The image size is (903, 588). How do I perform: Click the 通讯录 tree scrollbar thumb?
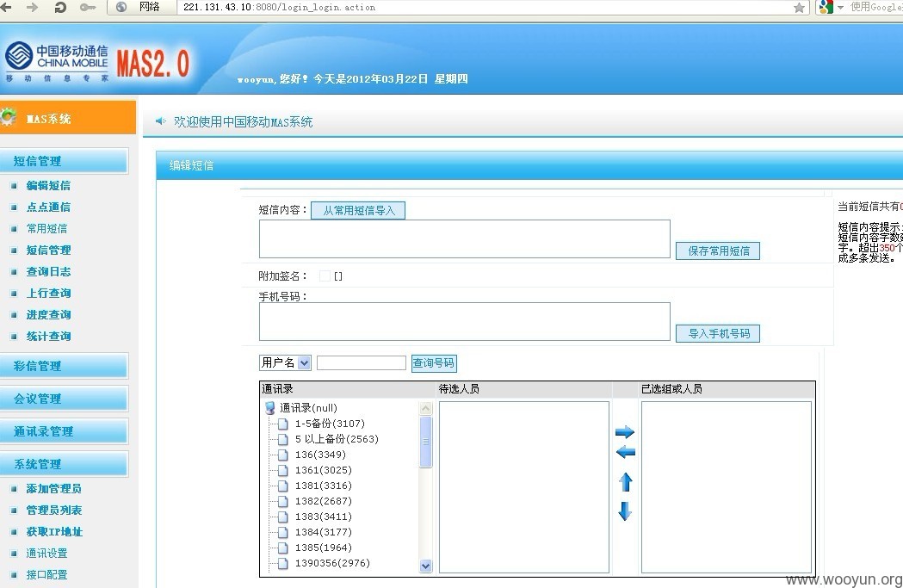pos(425,442)
